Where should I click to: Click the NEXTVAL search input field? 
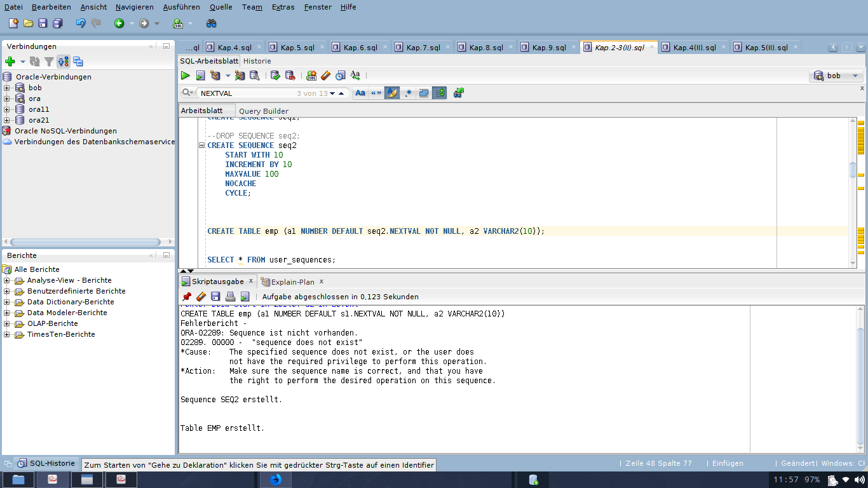point(245,93)
